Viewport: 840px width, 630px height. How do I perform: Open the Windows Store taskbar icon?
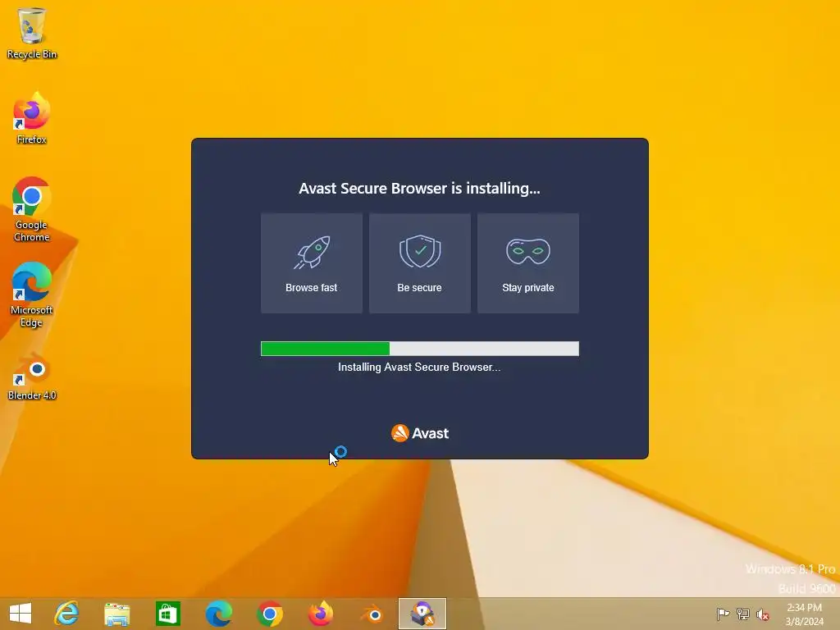[167, 614]
